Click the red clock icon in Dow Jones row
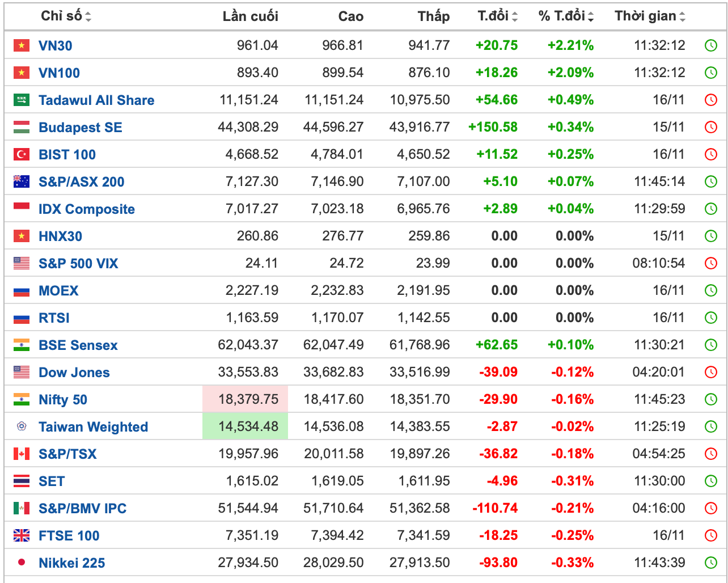Viewport: 728px width, 583px height. (x=710, y=372)
